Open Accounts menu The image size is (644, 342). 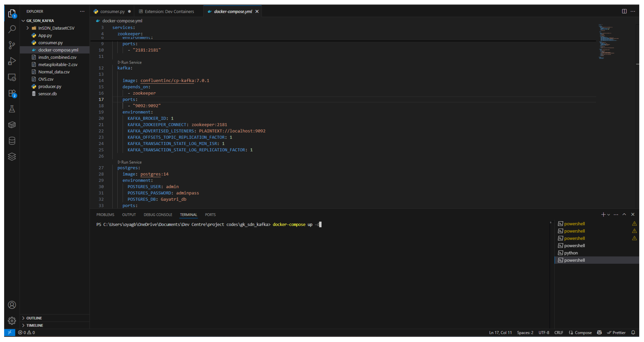(x=12, y=305)
